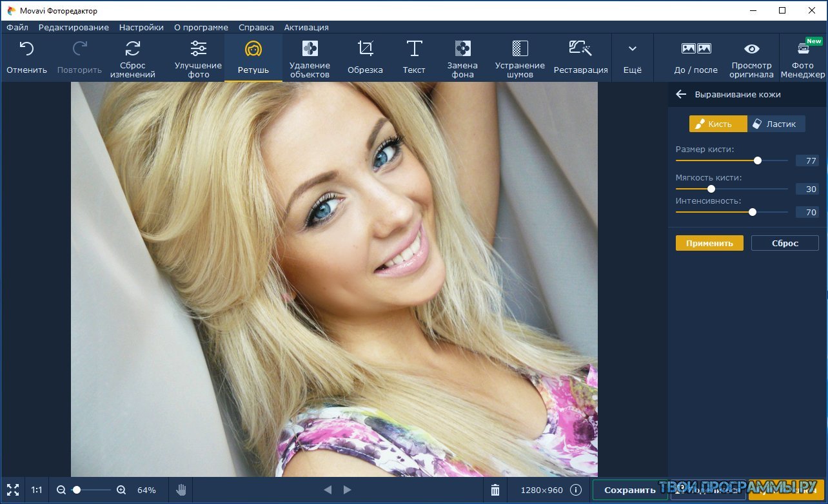Click the brush size value field 77
The image size is (828, 504).
(807, 160)
